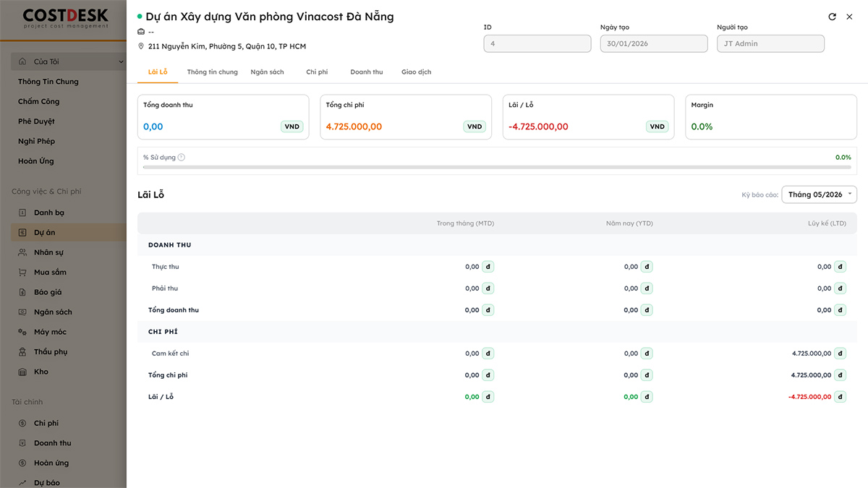Click the red -4.725.000,00 LTD value
This screenshot has height=488, width=868.
click(x=810, y=397)
